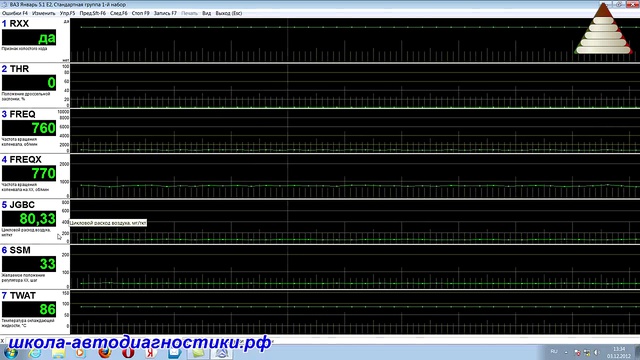
Task: Click the mail envelope taskbar icon
Action: (175, 353)
